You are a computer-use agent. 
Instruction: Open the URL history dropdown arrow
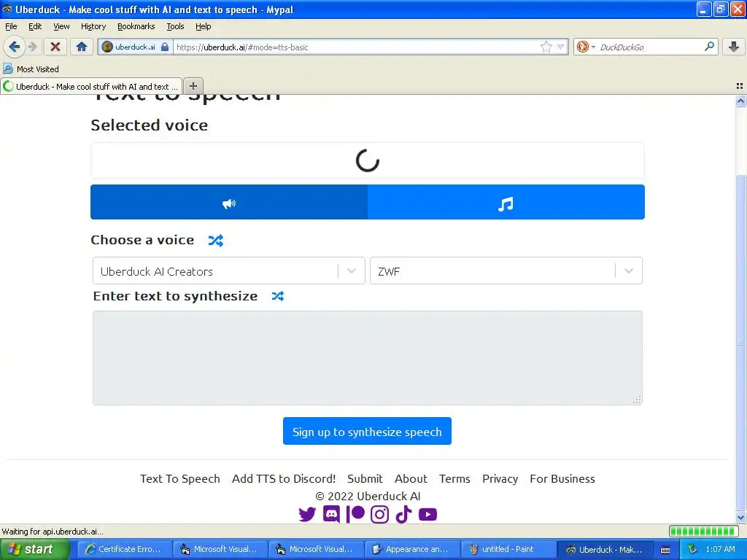pos(561,47)
